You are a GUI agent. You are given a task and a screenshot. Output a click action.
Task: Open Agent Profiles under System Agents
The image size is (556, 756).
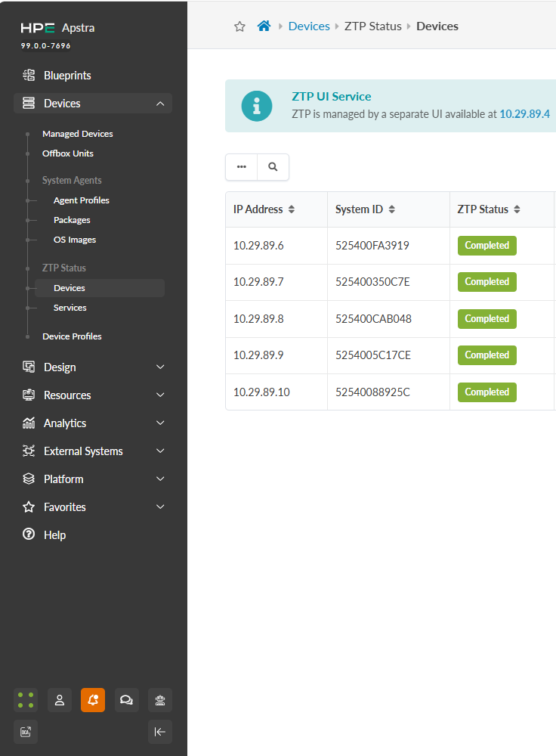click(x=82, y=200)
